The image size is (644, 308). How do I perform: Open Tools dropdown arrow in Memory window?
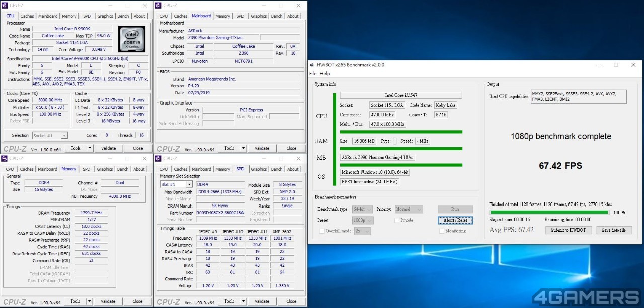point(90,301)
